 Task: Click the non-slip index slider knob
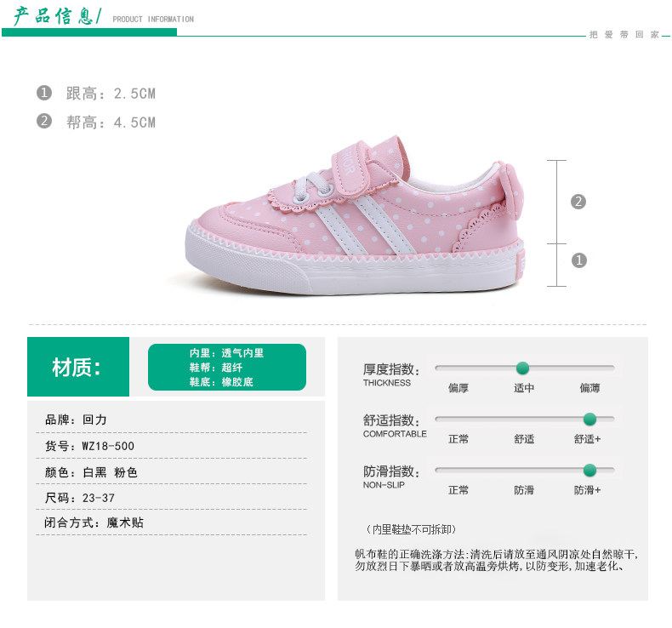(589, 470)
